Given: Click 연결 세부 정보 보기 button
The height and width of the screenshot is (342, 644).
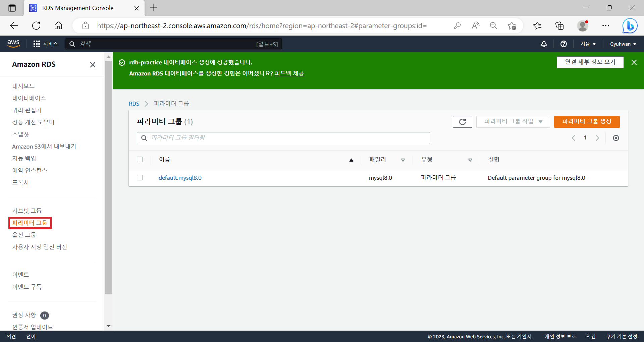Looking at the screenshot, I should pyautogui.click(x=590, y=62).
